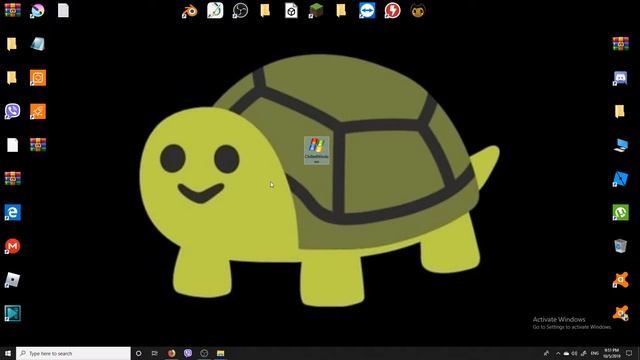This screenshot has height=360, width=640.
Task: Open the Blender desktop shortcut
Action: [x=189, y=11]
